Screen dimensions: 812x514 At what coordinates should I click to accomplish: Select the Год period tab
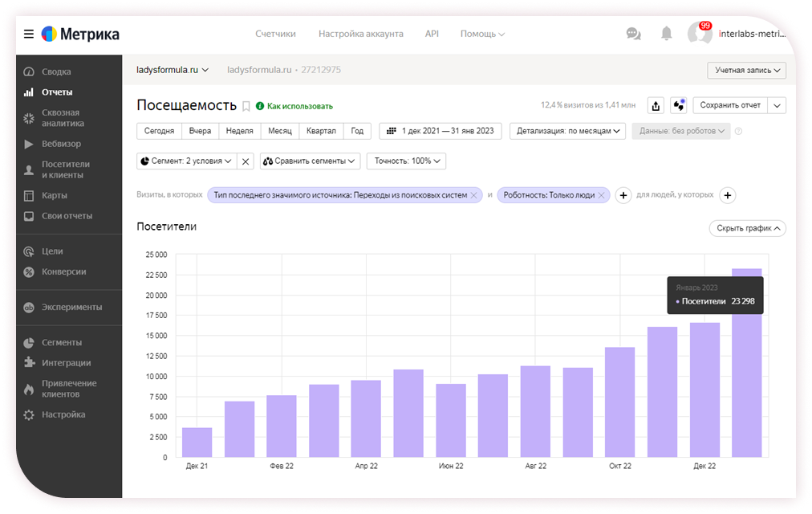[357, 131]
